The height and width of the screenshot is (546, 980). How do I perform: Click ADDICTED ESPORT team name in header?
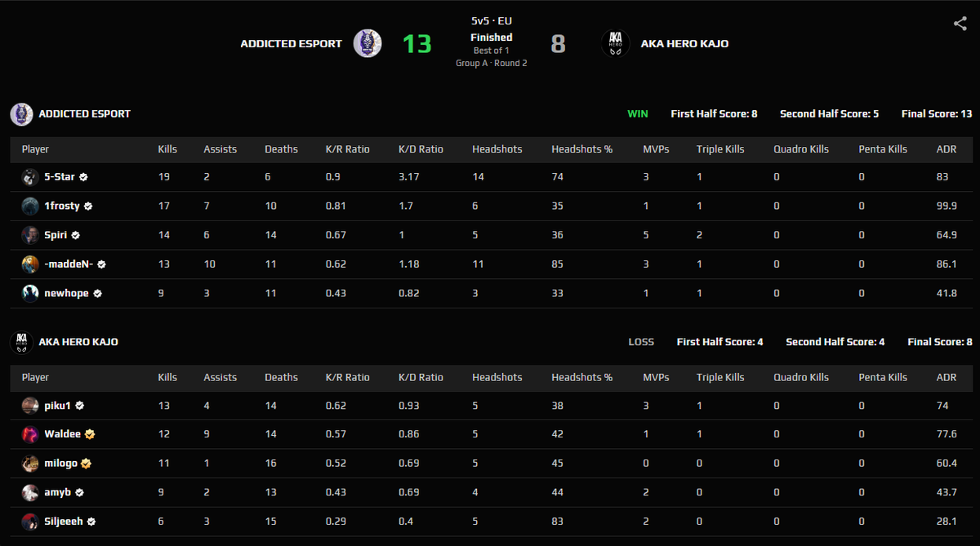click(x=291, y=43)
